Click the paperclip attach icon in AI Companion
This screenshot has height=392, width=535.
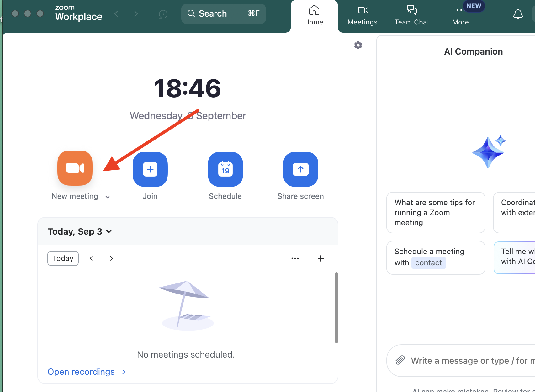click(x=400, y=360)
